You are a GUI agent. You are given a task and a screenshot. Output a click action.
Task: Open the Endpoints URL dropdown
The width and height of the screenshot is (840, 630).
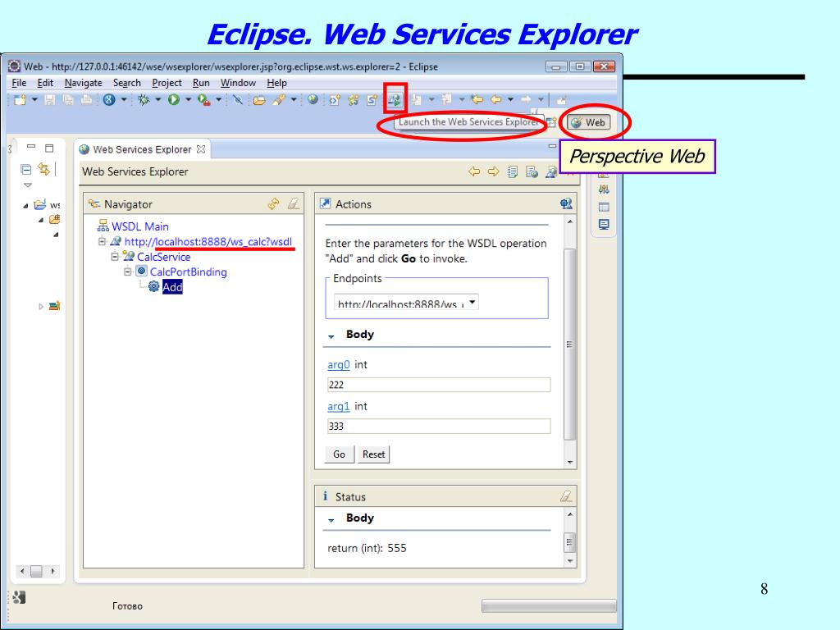(x=472, y=302)
